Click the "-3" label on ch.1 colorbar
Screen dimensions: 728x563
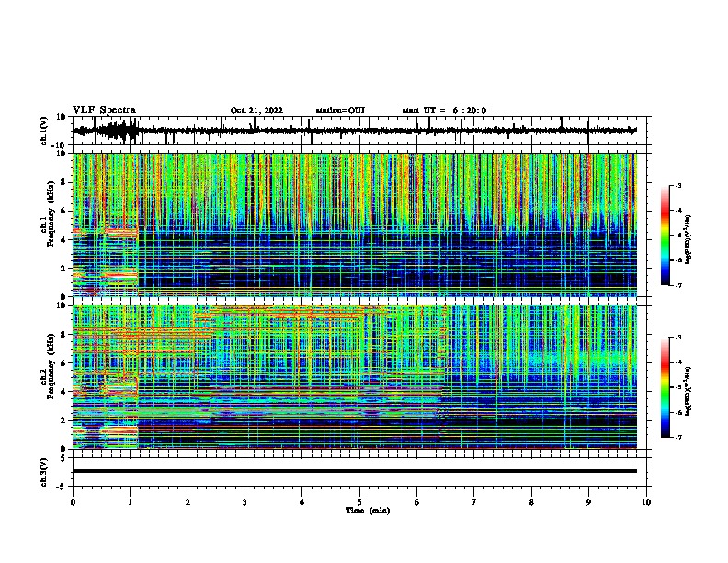point(677,185)
